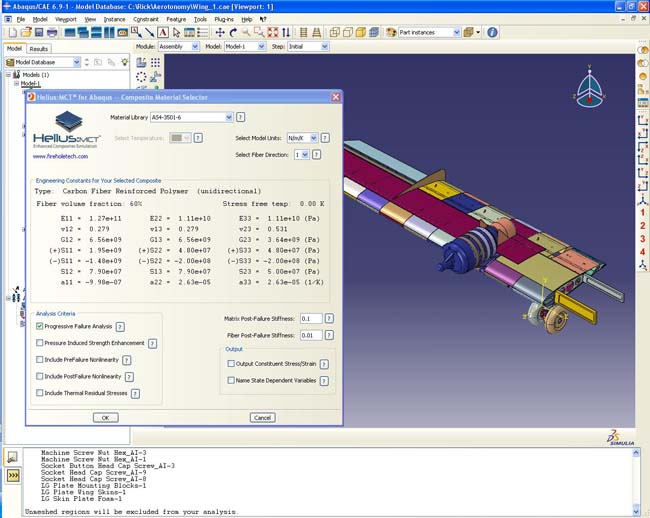Click help button beside Select Fiber Direction

coord(316,155)
